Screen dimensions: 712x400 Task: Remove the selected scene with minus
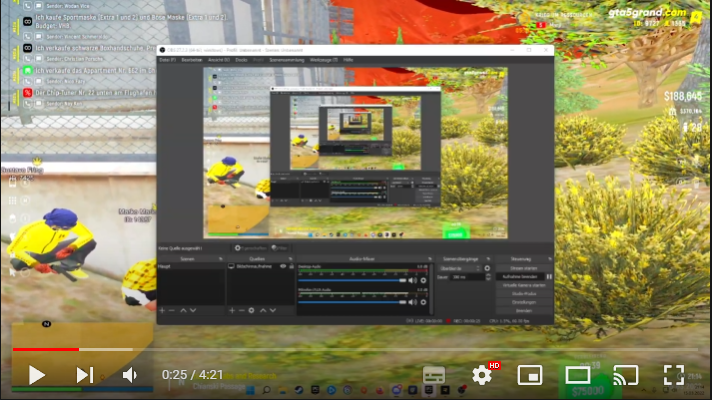[172, 311]
